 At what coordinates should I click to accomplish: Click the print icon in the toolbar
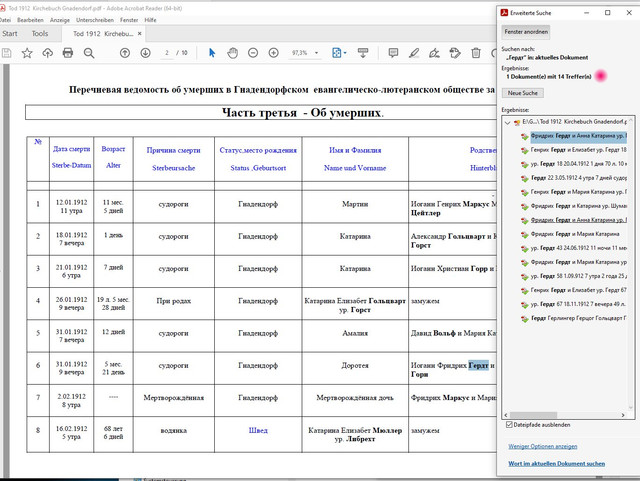click(68, 53)
